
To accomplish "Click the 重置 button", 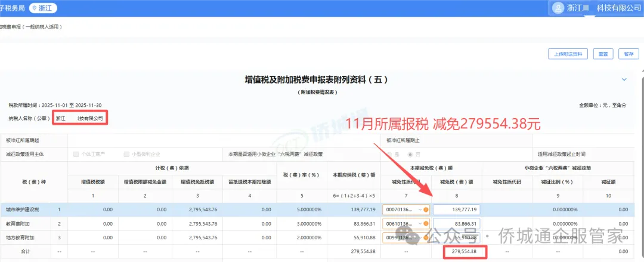I will click(603, 54).
